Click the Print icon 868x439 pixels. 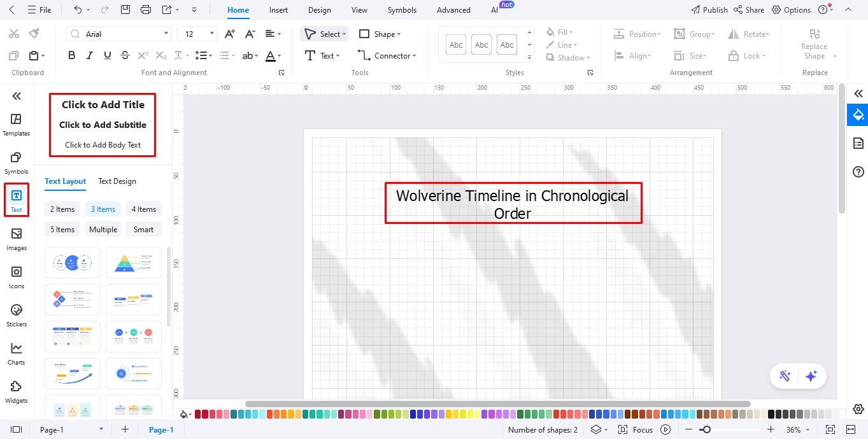tap(146, 10)
